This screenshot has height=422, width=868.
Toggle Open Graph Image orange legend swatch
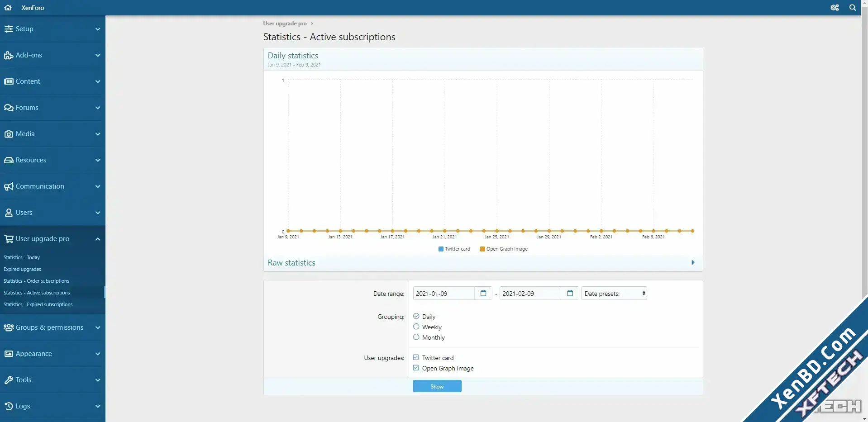[x=482, y=249]
